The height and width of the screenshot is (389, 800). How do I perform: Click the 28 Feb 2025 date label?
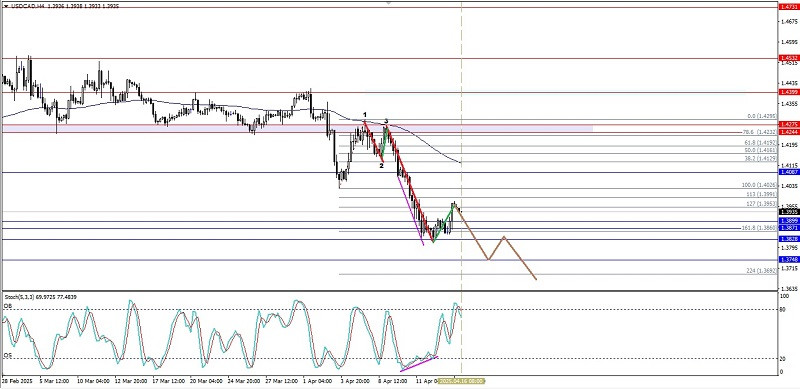(x=16, y=381)
